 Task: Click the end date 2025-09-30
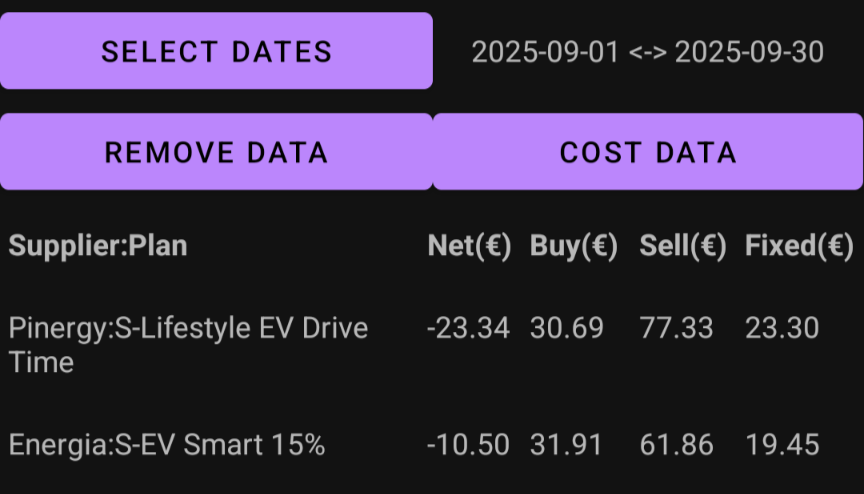click(749, 52)
